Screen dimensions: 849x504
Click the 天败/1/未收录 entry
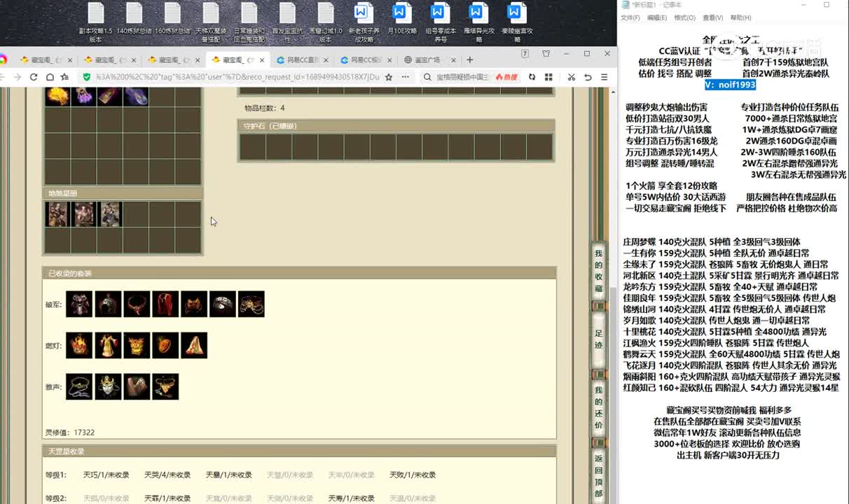coord(413,475)
